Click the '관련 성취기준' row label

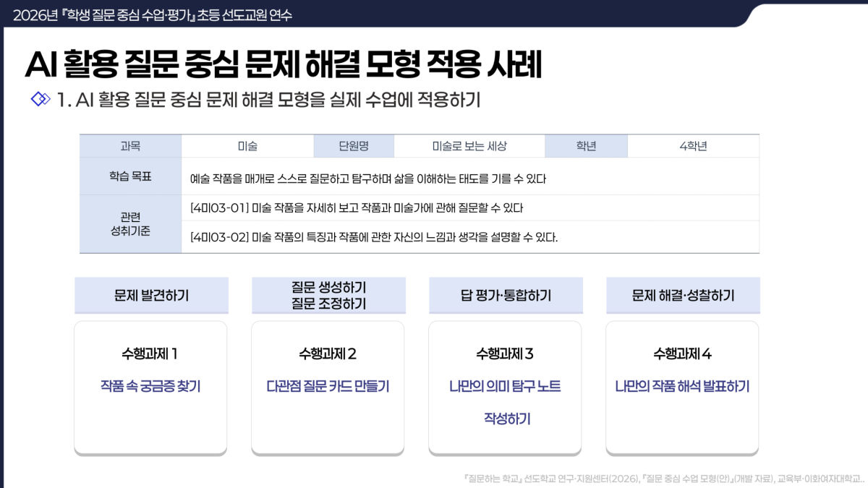coord(130,224)
